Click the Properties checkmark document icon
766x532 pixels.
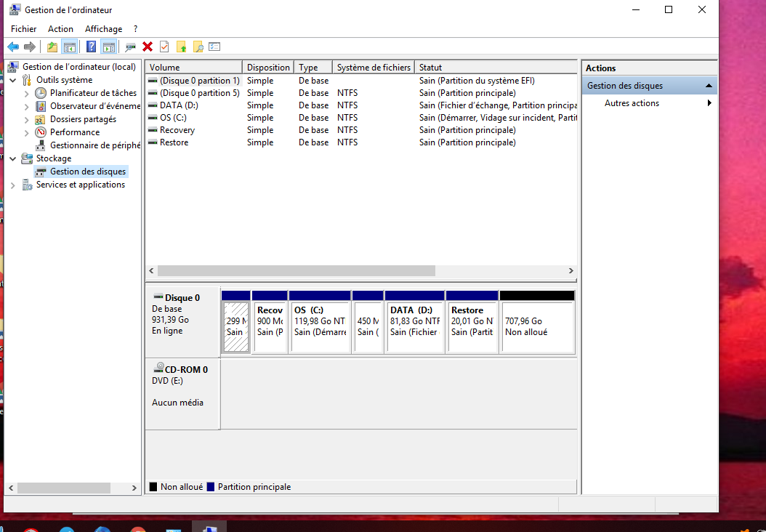point(165,47)
